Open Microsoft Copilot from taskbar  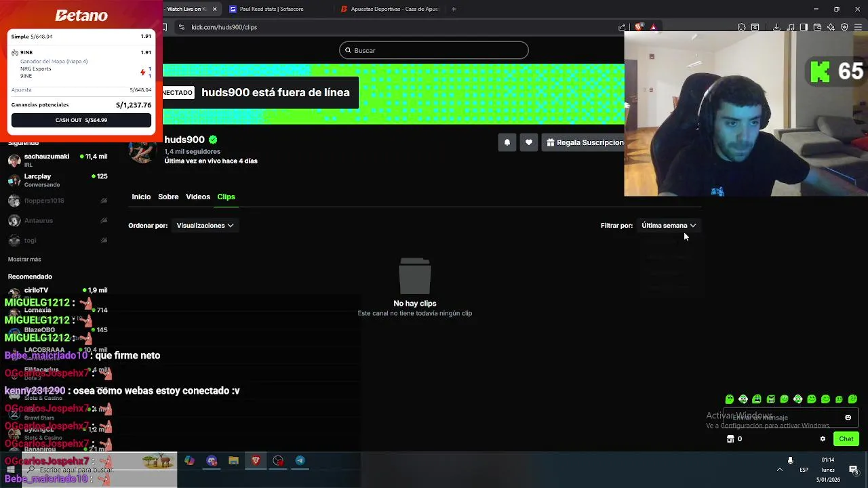(x=189, y=461)
